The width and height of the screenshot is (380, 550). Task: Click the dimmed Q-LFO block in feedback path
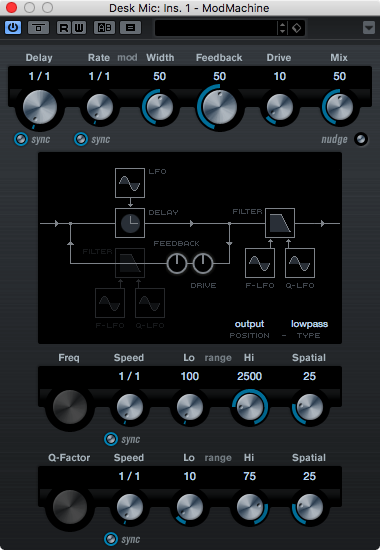click(150, 303)
